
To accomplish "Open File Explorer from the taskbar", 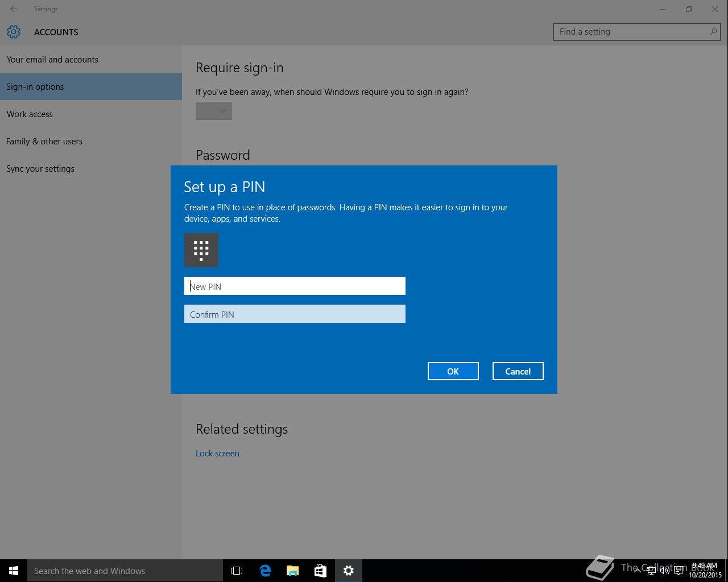I will click(293, 571).
